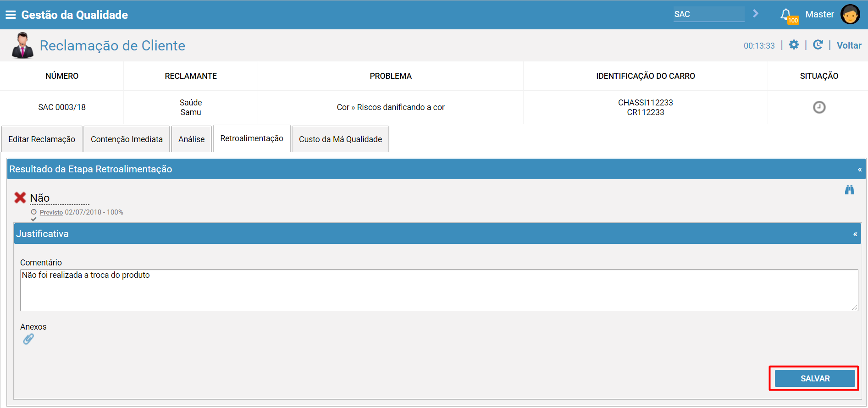Open the Custo da Má Qualidade tab
868x408 pixels.
(340, 139)
